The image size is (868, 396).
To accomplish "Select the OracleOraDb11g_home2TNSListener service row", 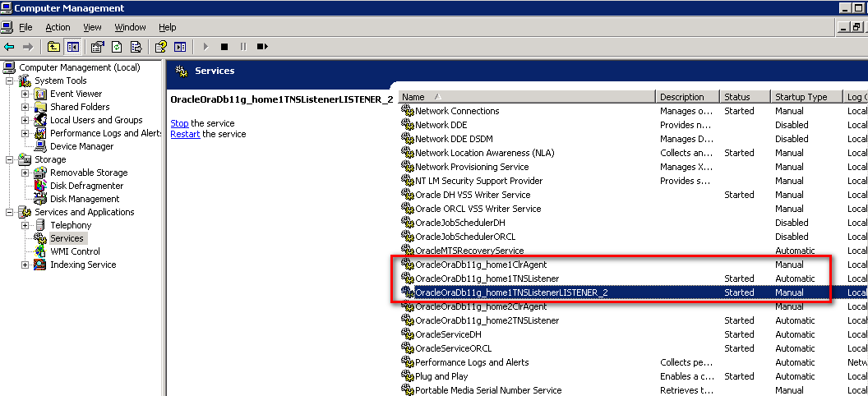I will tap(633, 320).
